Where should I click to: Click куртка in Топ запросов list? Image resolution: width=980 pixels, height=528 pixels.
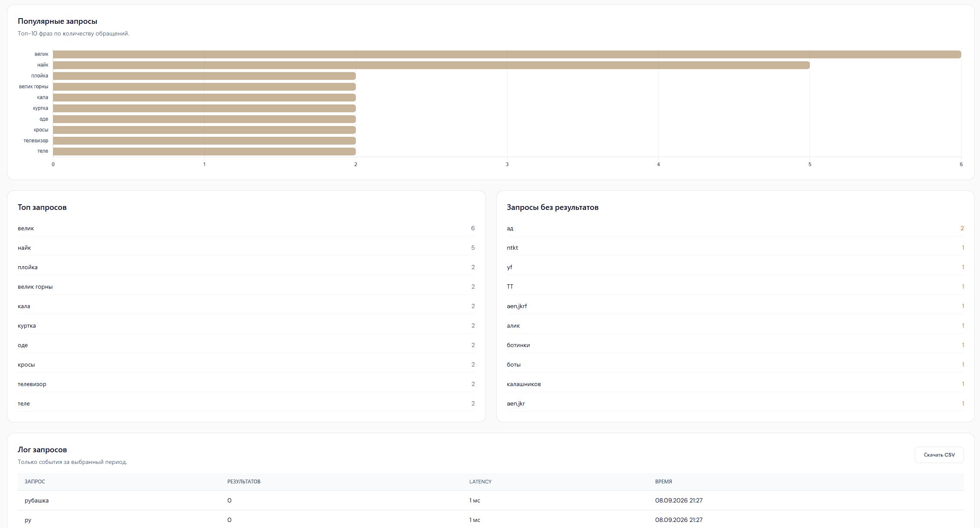pyautogui.click(x=246, y=325)
